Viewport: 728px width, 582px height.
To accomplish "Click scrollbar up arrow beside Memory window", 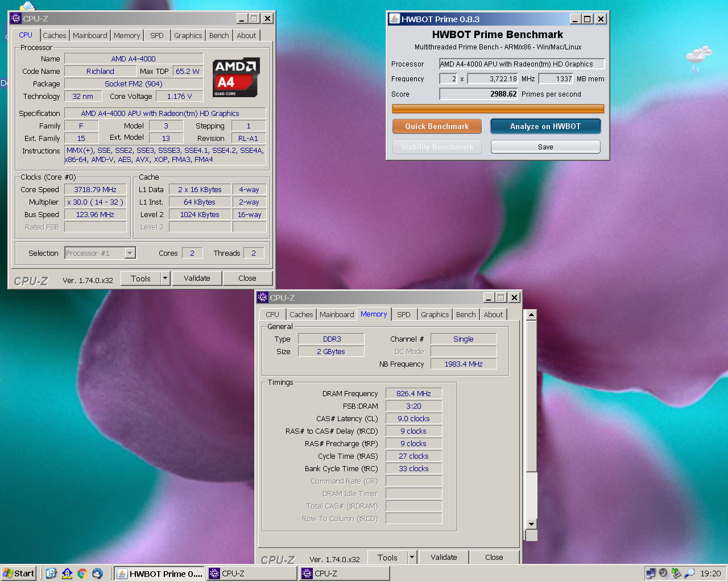I will (531, 315).
